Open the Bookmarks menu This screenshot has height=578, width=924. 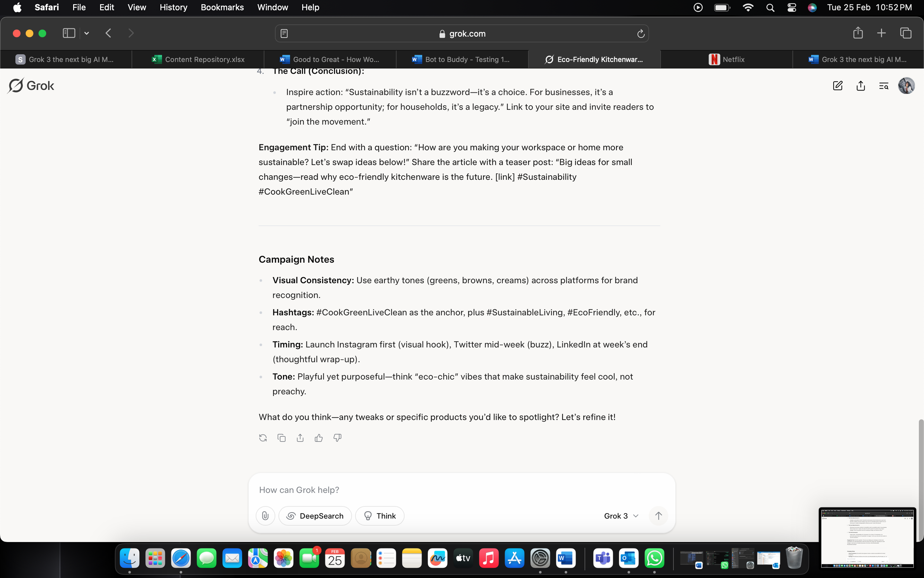[222, 7]
